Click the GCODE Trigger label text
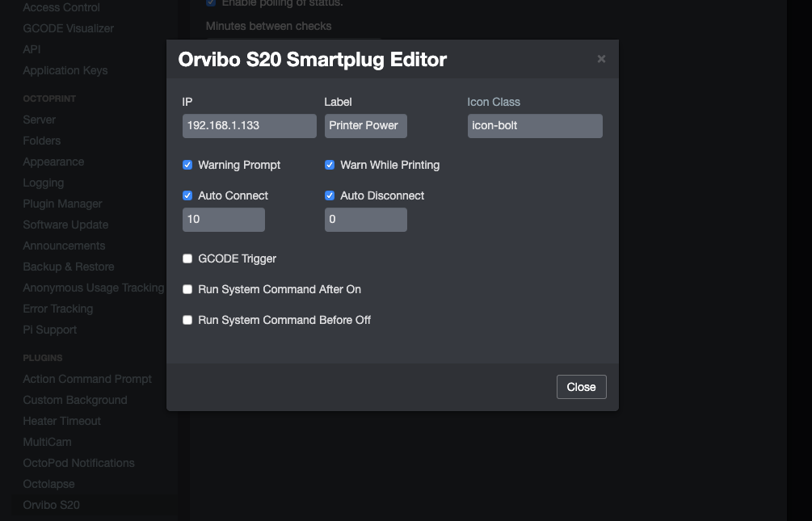The width and height of the screenshot is (812, 521). (x=238, y=259)
